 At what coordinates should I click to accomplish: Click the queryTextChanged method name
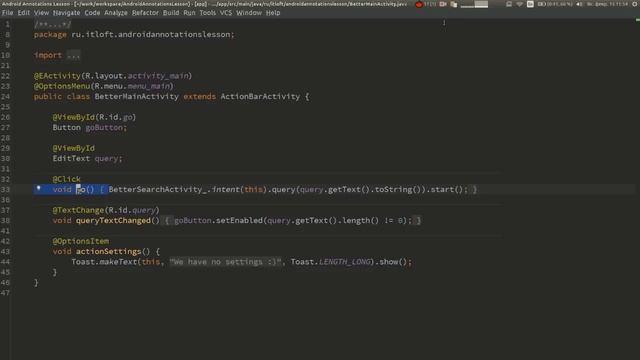point(113,220)
